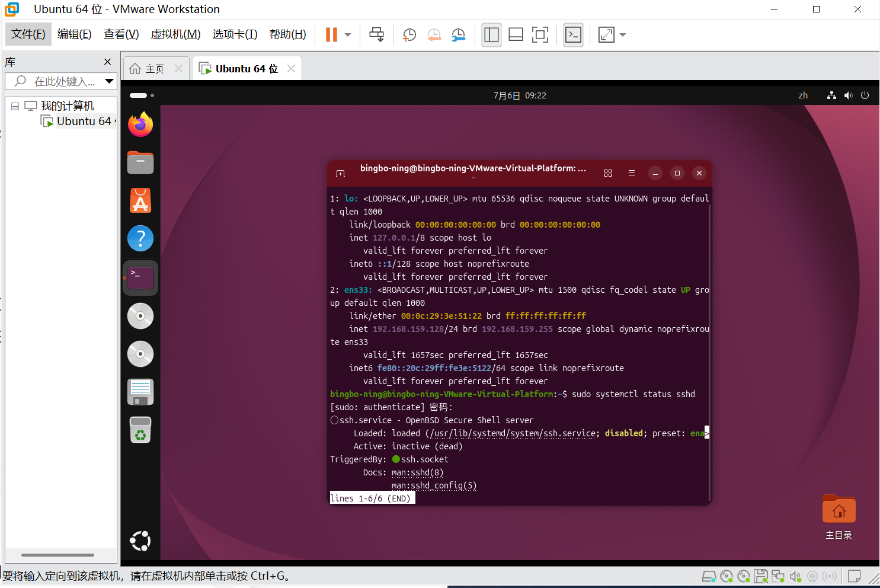The image size is (880, 588).
Task: Open the second disc drive dock icon
Action: [x=140, y=354]
